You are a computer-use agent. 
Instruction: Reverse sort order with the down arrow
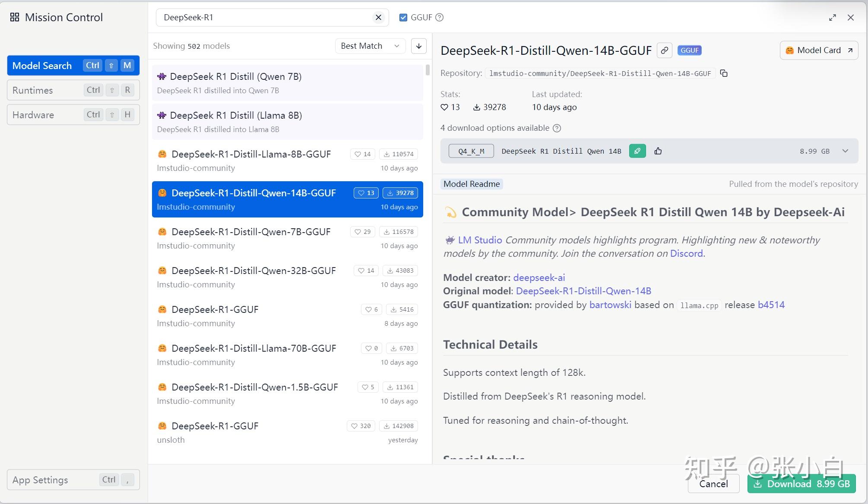(x=418, y=46)
